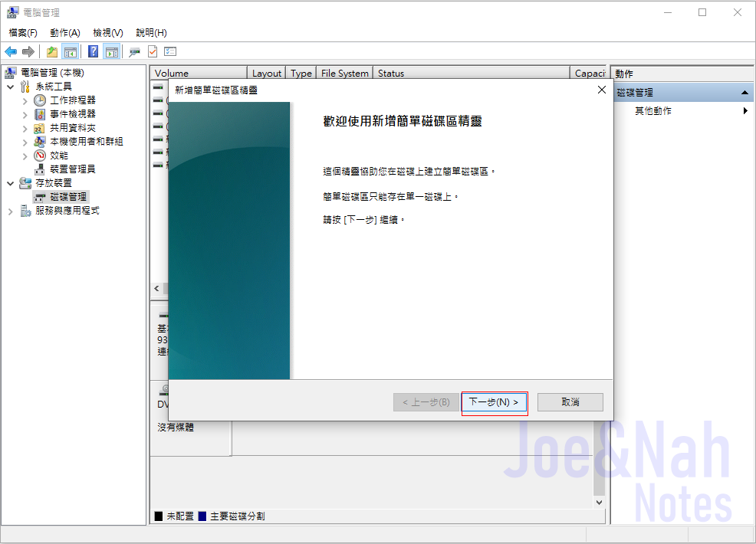Open the 其他動作 submenu arrow

(744, 110)
